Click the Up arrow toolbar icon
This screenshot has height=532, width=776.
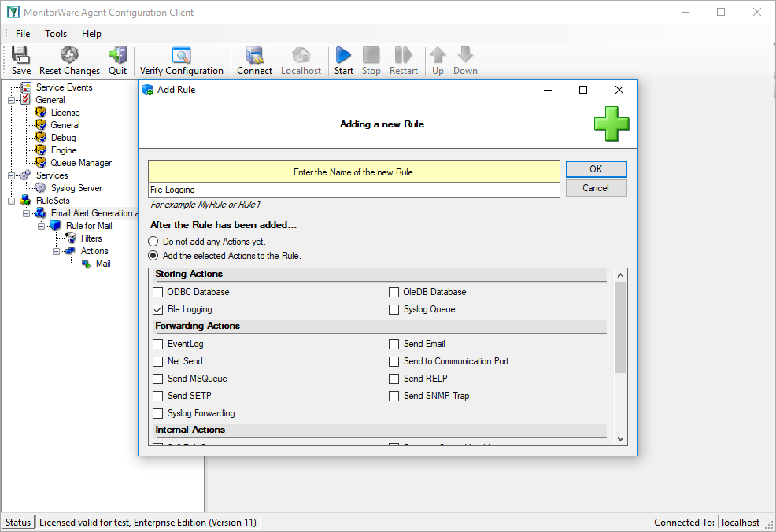point(438,55)
